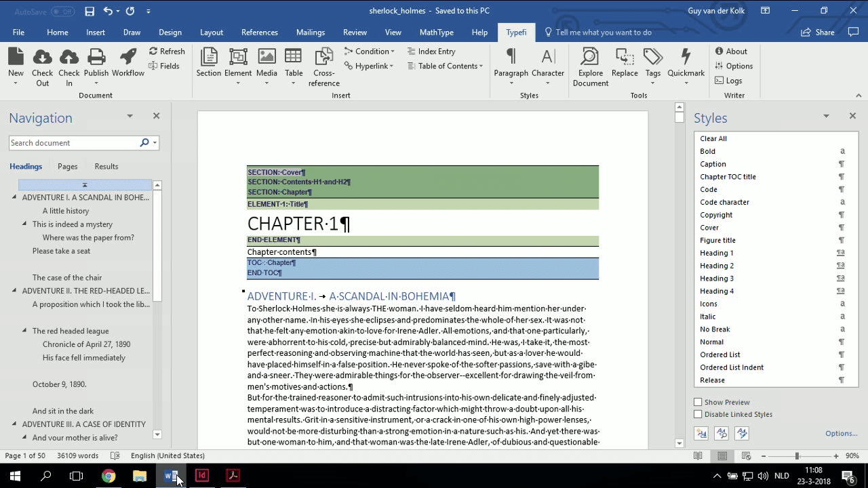
Task: Open Character styles icon
Action: click(548, 57)
